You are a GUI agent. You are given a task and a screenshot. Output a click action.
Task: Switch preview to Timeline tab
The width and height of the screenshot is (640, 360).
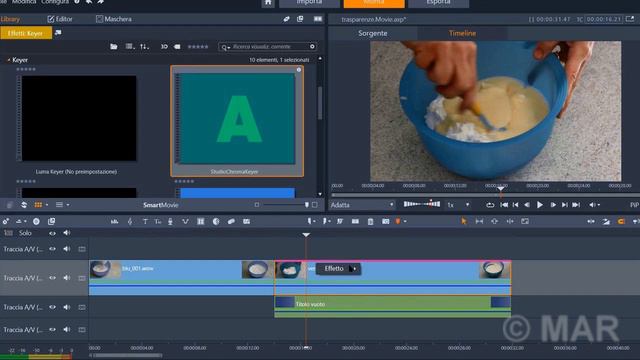coord(462,33)
